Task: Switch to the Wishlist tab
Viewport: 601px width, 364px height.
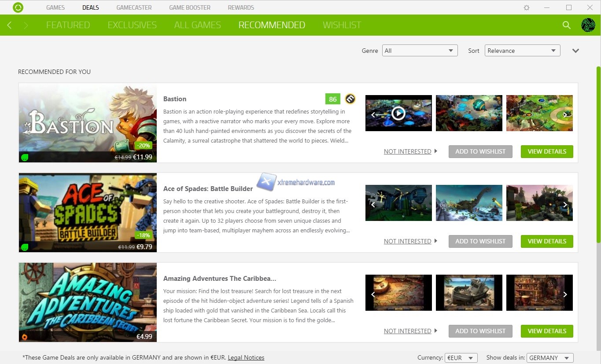Action: click(x=342, y=25)
